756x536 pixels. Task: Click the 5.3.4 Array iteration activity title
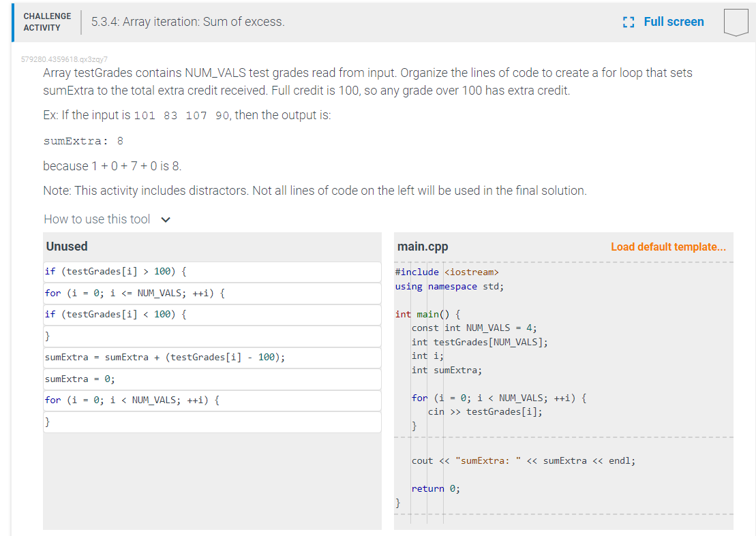pyautogui.click(x=188, y=22)
